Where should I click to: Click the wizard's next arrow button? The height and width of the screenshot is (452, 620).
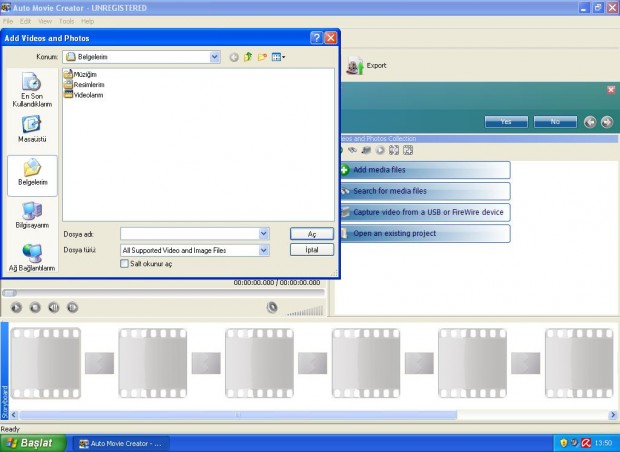(607, 122)
